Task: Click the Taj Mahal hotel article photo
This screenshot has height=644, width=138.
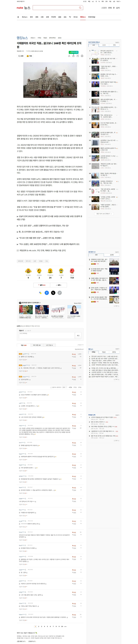Action: coord(50,80)
